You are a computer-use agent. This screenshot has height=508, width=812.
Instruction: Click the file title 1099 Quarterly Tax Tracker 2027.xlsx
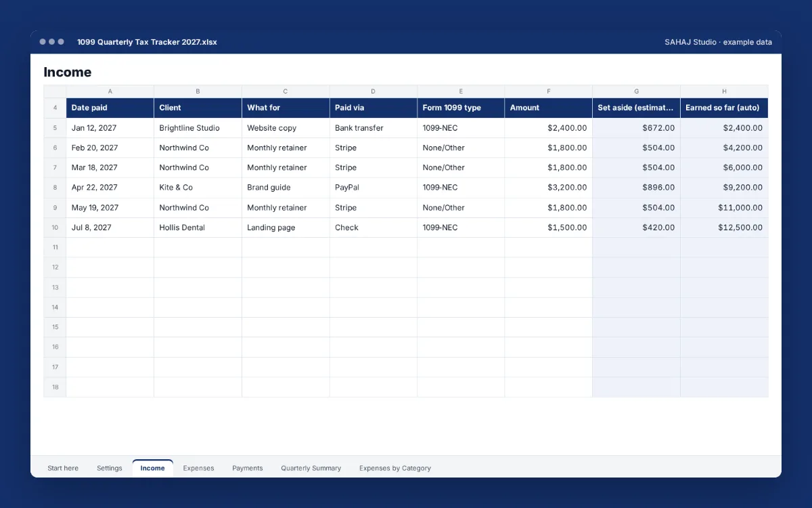(147, 42)
